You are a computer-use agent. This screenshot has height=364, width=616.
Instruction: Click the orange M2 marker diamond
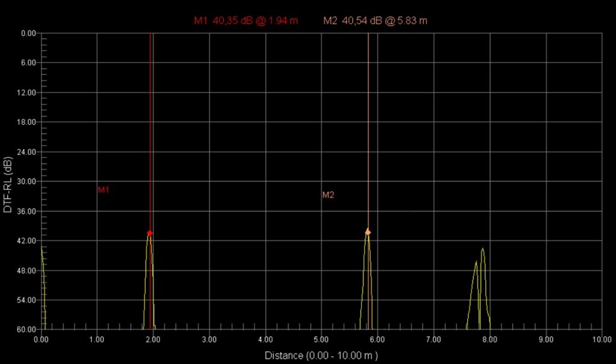(x=368, y=232)
